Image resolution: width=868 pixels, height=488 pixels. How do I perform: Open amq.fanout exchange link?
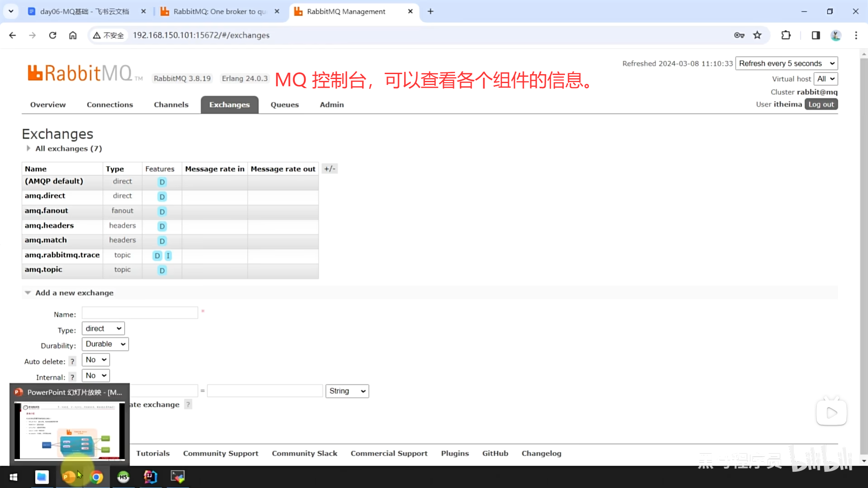[46, 211]
